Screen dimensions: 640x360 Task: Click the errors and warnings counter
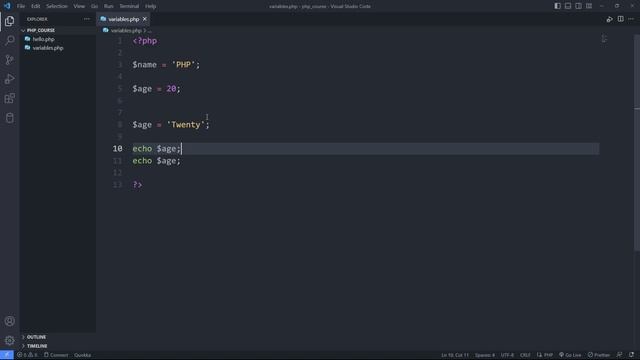tap(27, 355)
